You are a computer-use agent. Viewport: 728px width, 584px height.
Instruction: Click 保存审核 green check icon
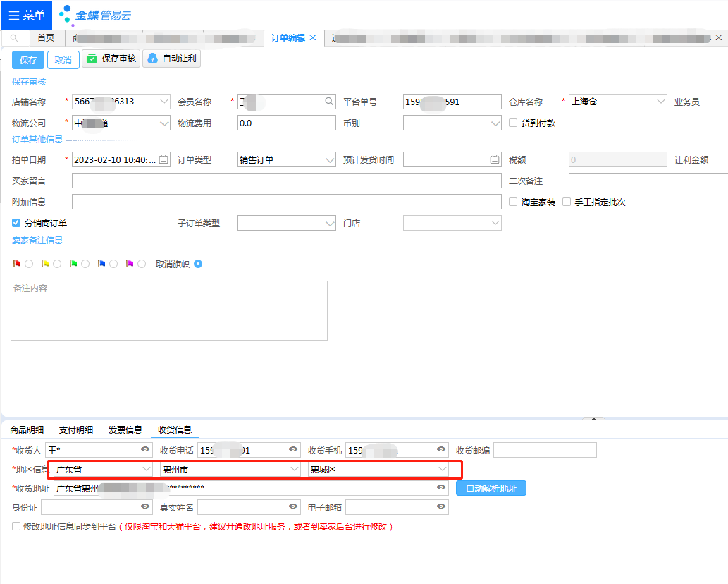(92, 59)
